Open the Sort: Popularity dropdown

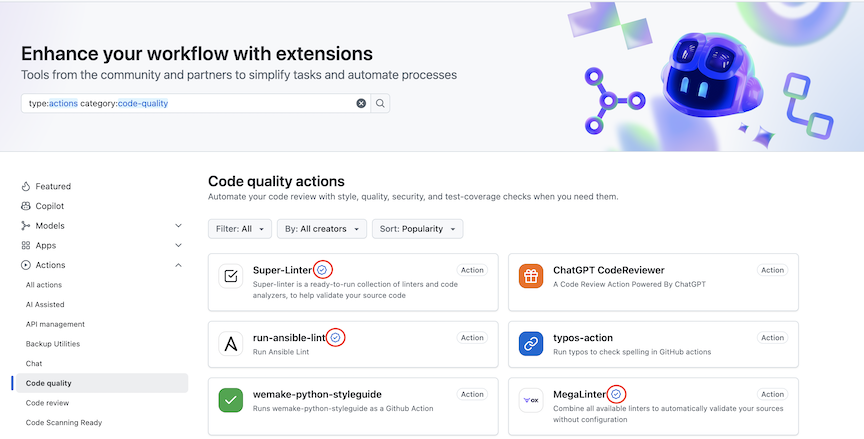[x=418, y=229]
